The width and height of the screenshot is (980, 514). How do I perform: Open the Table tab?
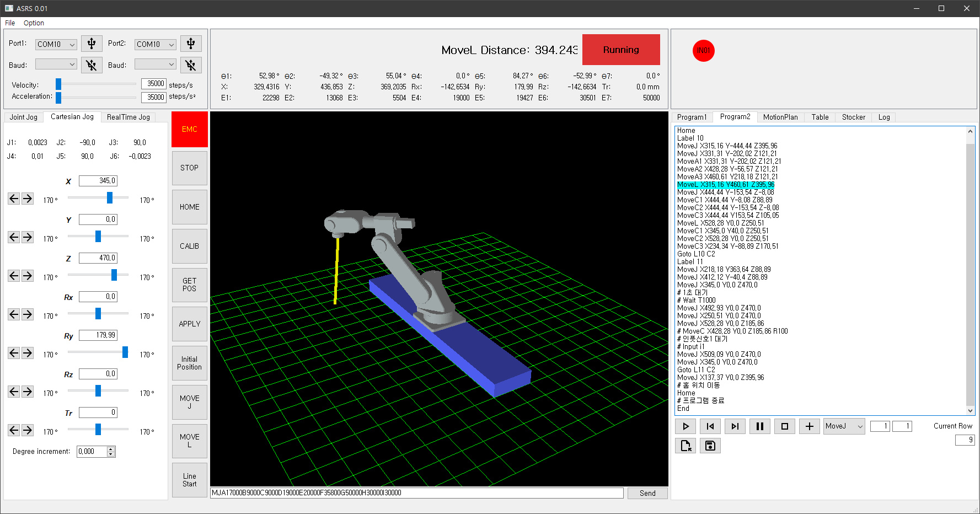(x=820, y=117)
